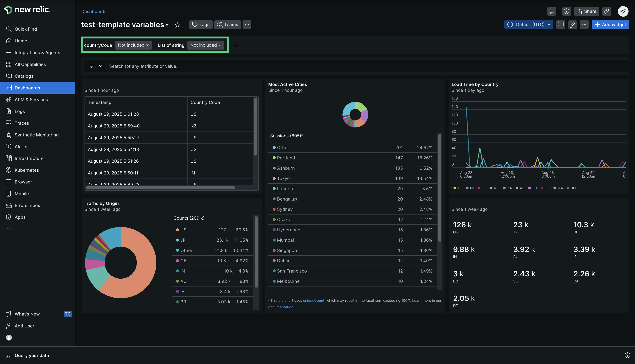The image size is (635, 364).
Task: Edit the dashboard with the pencil icon
Action: tap(573, 24)
